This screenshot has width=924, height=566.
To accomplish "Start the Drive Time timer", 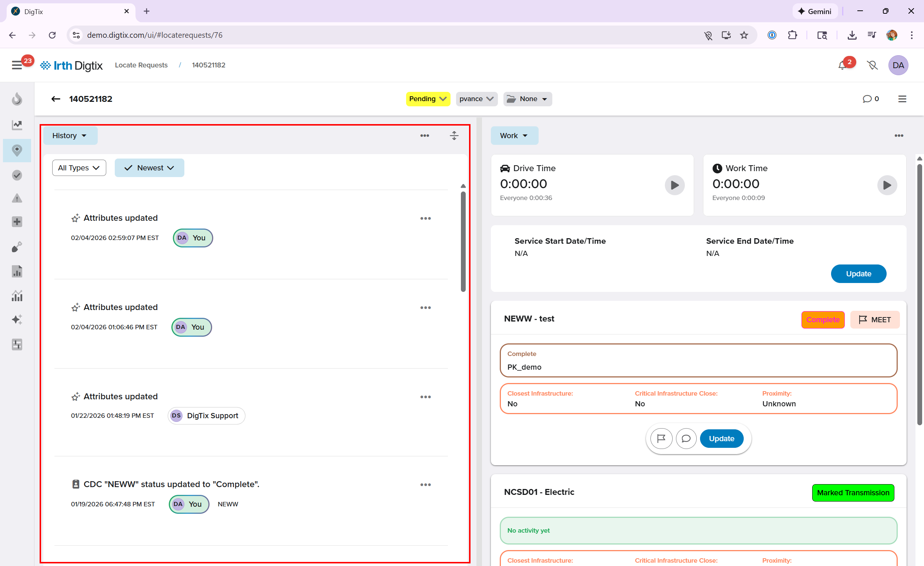I will 674,185.
